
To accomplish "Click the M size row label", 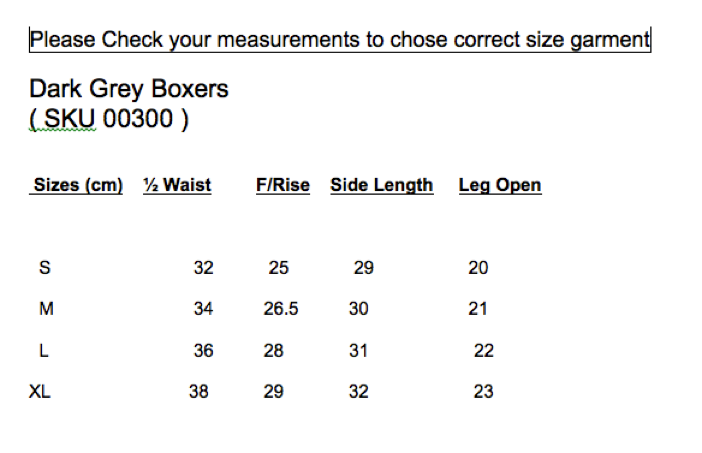I will pos(46,309).
